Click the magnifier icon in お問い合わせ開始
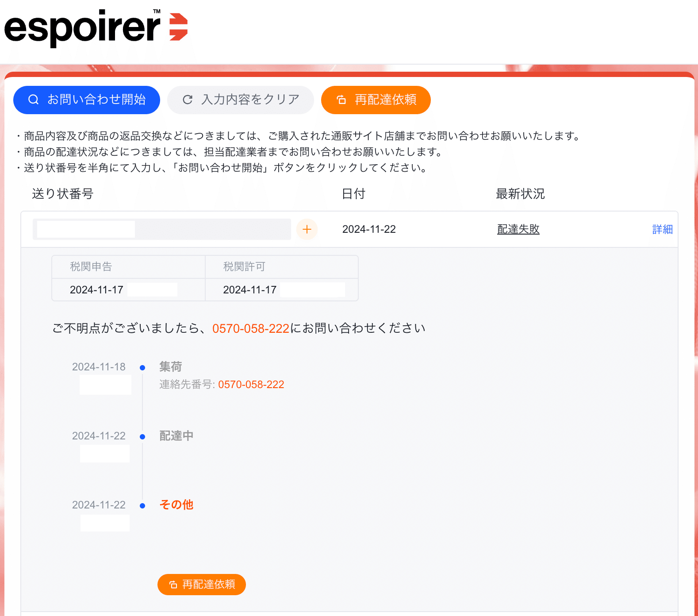 (x=34, y=100)
